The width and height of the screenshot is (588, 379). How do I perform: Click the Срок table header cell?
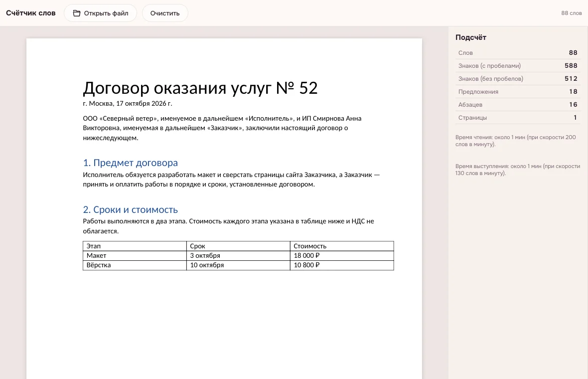click(x=238, y=246)
